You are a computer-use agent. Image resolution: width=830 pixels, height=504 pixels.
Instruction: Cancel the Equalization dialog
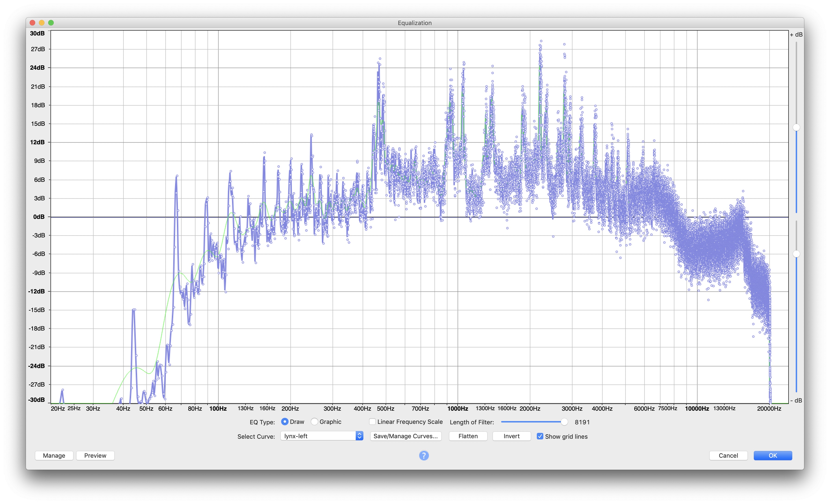pyautogui.click(x=728, y=456)
